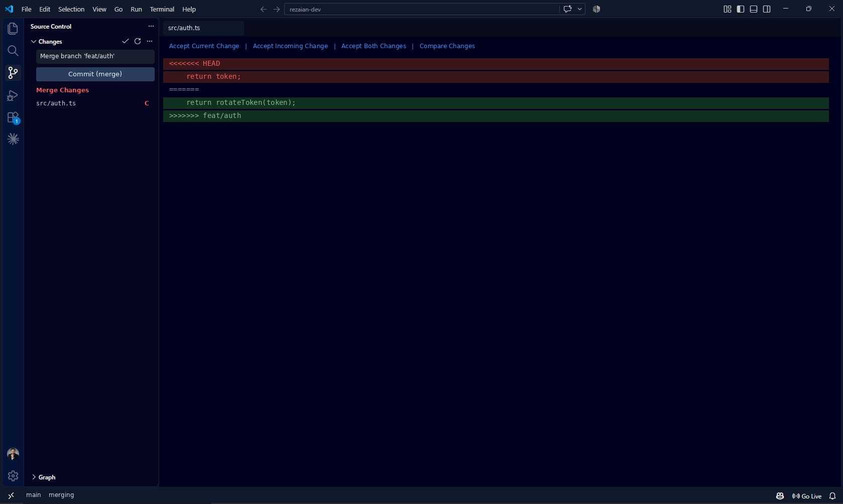Viewport: 843px width, 504px height.
Task: Toggle the secondary side bar
Action: (767, 9)
